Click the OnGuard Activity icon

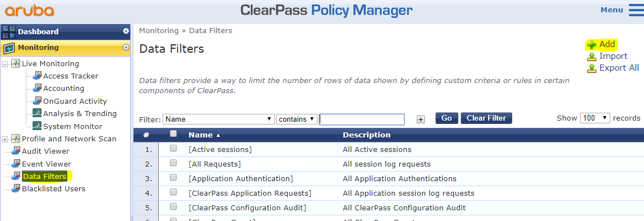click(x=37, y=100)
